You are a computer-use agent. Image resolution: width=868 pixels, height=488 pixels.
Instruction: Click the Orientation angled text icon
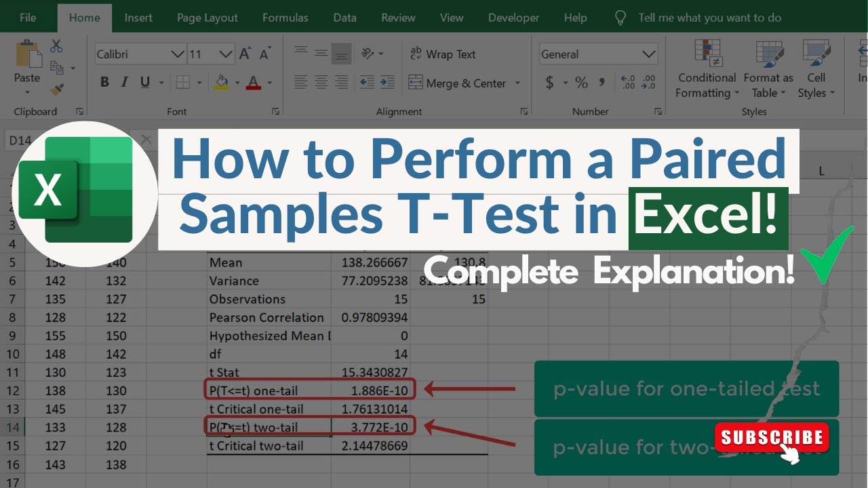[368, 54]
